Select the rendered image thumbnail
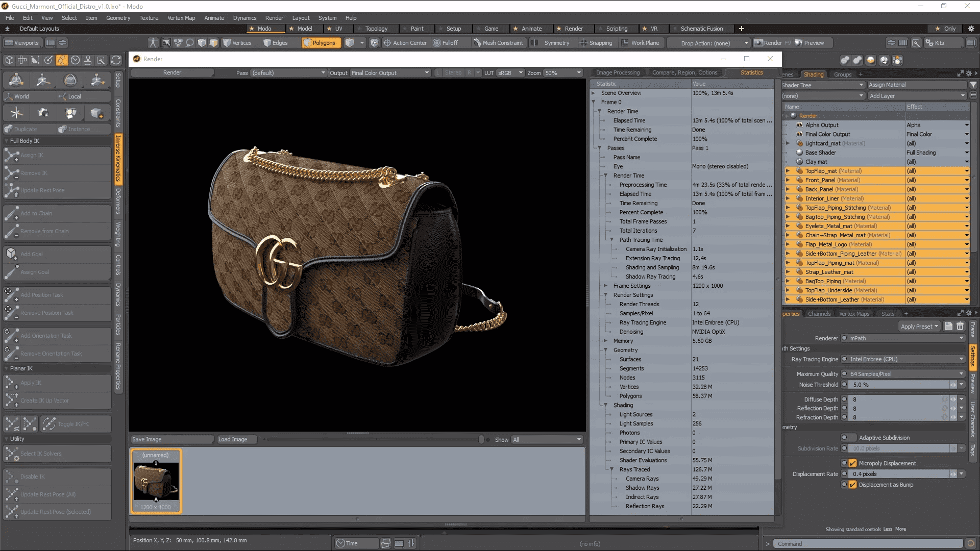The height and width of the screenshot is (551, 980). point(156,481)
